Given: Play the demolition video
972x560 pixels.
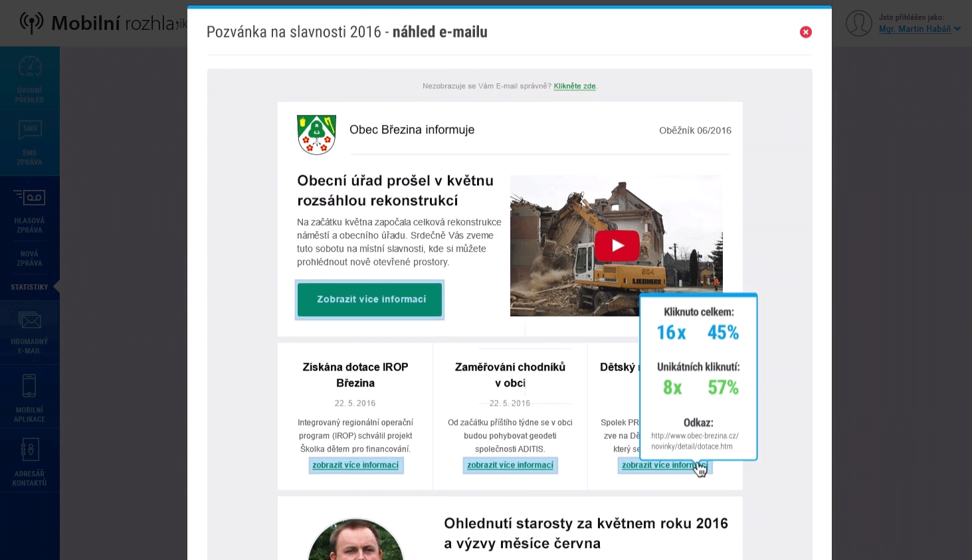Looking at the screenshot, I should [617, 246].
